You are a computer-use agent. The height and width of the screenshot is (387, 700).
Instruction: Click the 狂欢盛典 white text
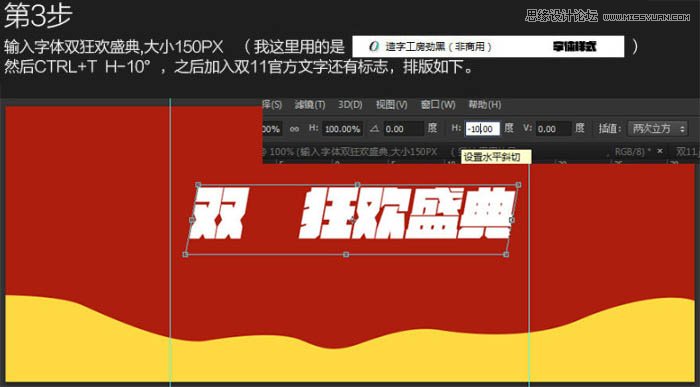(x=408, y=213)
